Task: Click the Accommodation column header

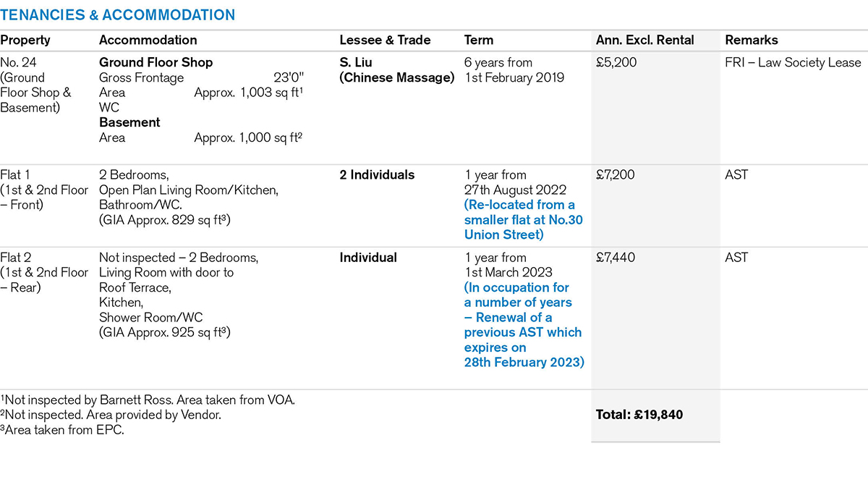Action: [x=148, y=41]
